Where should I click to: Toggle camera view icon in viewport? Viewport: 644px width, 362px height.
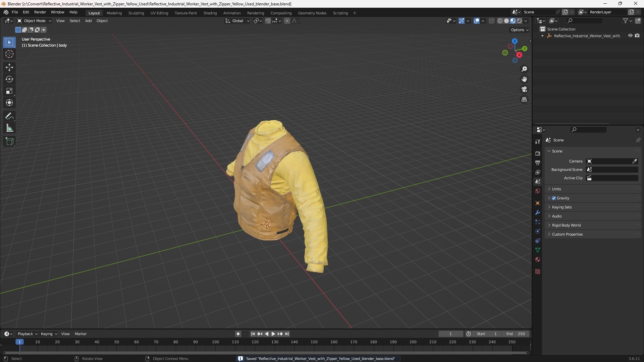point(524,89)
